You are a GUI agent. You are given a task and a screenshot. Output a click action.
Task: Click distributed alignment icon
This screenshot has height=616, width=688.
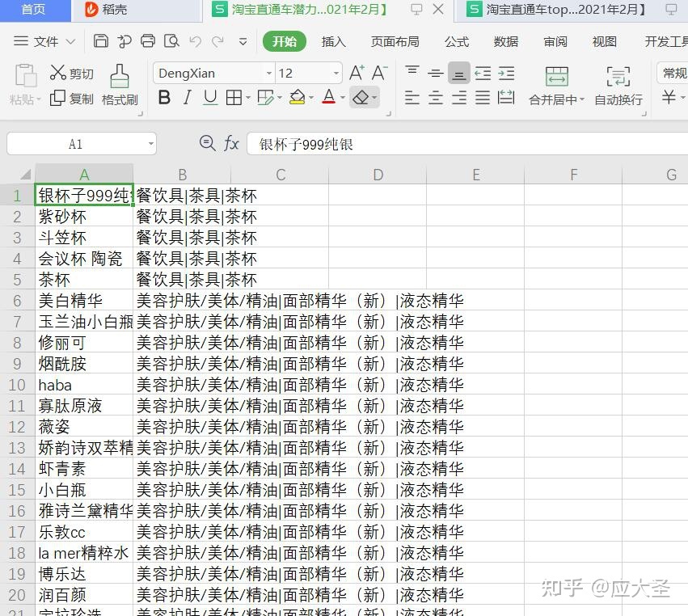coord(506,97)
